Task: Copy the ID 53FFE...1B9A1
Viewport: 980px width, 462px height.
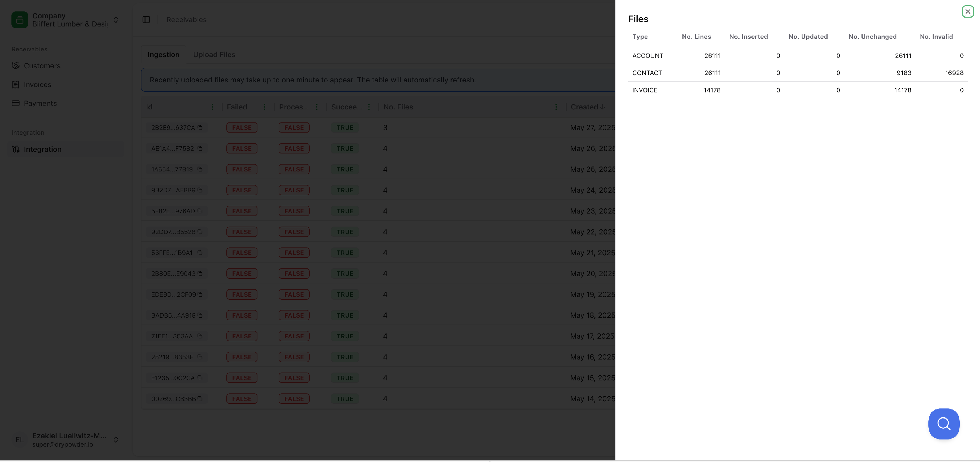Action: pyautogui.click(x=200, y=252)
